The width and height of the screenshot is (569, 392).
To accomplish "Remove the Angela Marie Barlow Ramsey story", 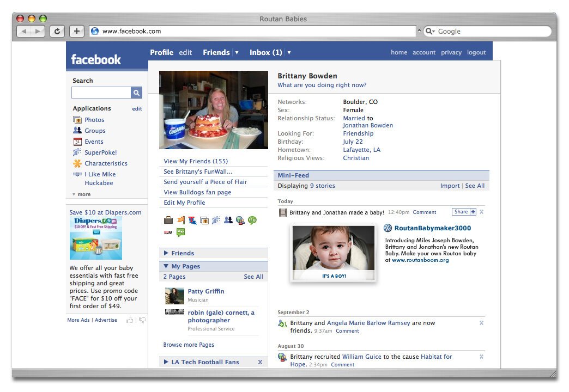I will click(x=482, y=323).
